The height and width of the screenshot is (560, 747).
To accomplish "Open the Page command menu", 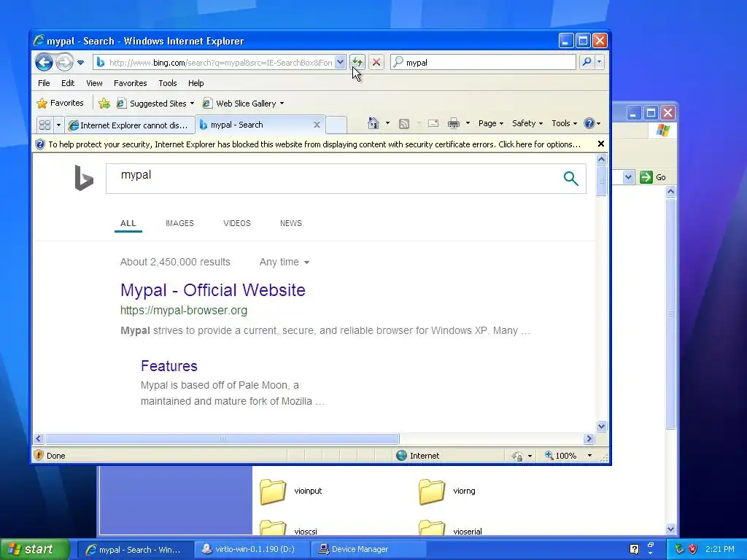I will tap(491, 123).
